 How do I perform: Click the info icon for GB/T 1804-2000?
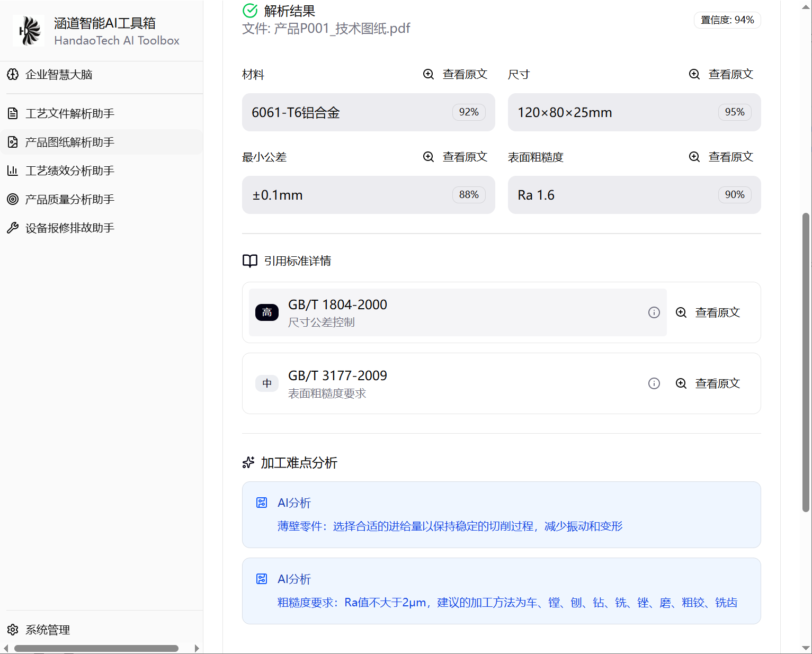(654, 312)
